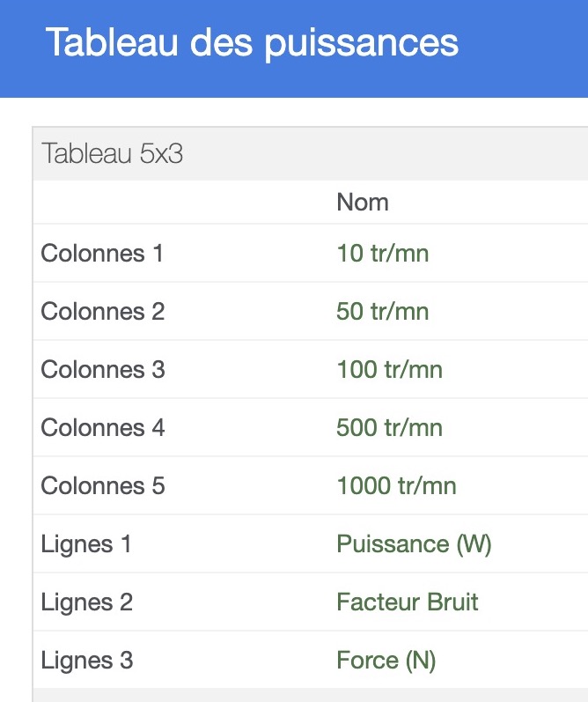
Task: Click the blue header bar background
Action: pyautogui.click(x=524, y=48)
